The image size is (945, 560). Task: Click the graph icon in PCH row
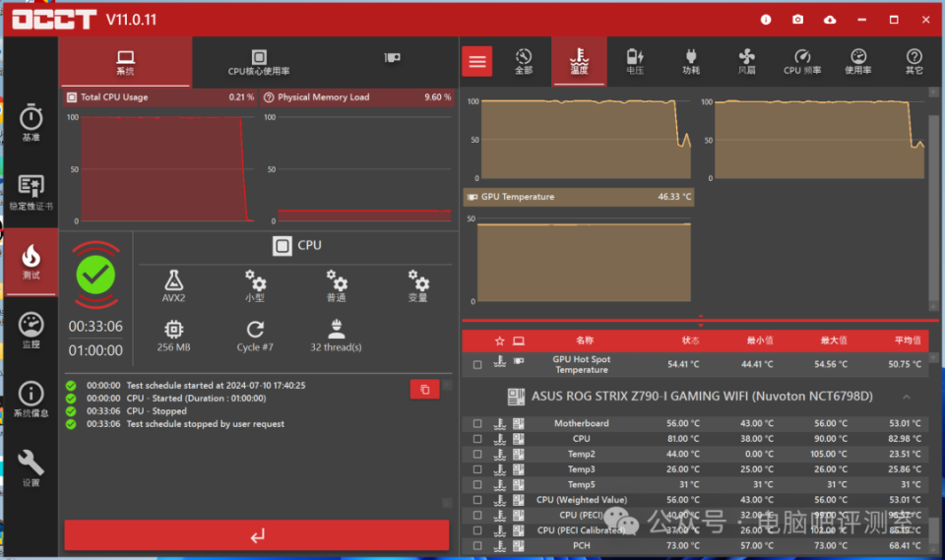coord(500,546)
